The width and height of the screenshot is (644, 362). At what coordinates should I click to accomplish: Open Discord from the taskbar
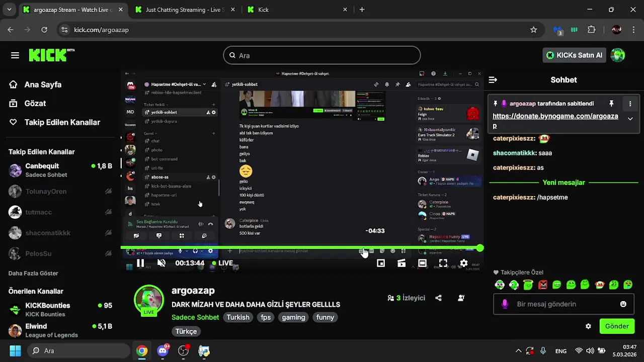[163, 350]
